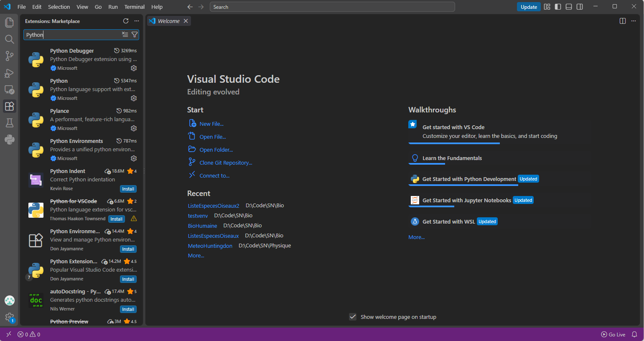Click the Update button in title bar
Viewport: 644px width, 341px height.
529,7
